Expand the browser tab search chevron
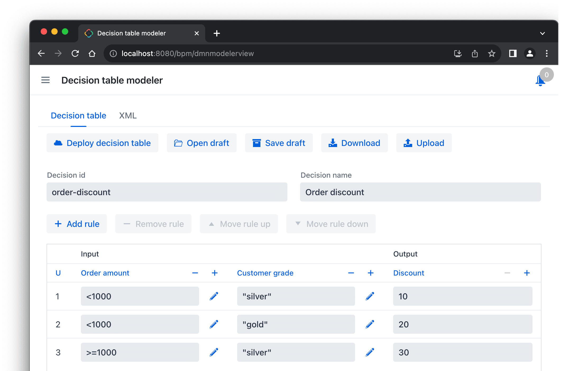Screen dimensions: 588x371 542,33
